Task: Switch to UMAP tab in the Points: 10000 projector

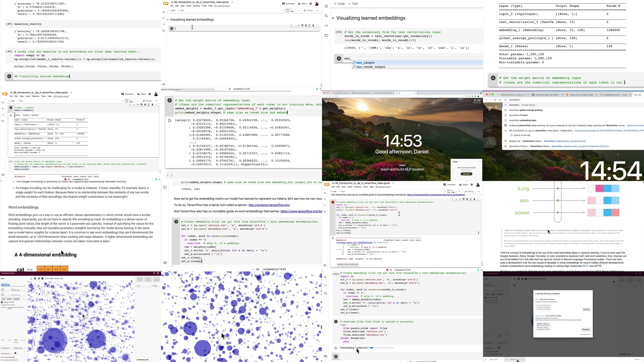Action: pyautogui.click(x=2, y=340)
